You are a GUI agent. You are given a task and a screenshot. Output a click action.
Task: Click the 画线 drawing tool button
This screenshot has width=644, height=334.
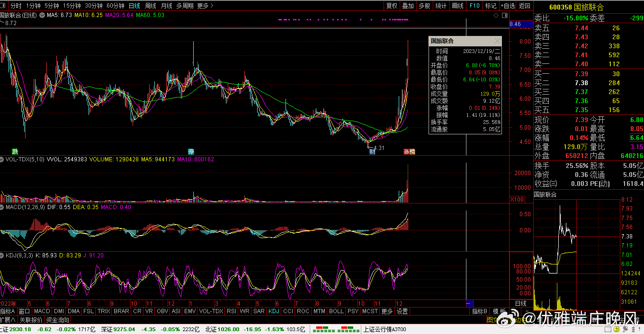(457, 6)
